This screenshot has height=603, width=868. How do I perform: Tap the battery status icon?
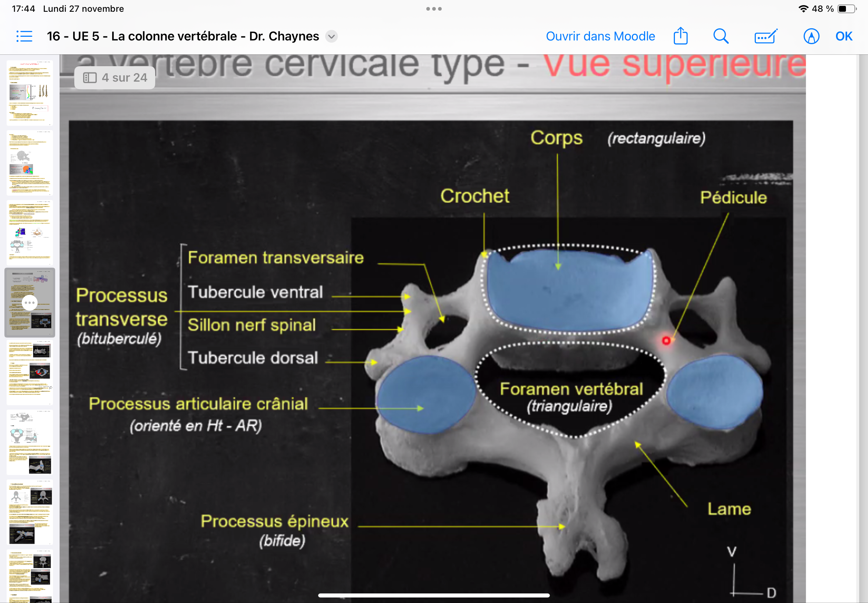[x=846, y=9]
